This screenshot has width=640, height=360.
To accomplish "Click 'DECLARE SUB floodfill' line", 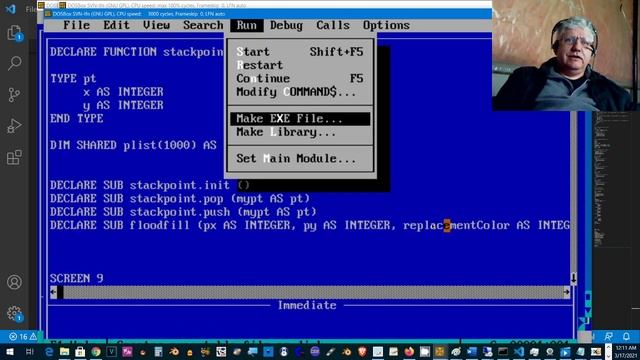I will tap(309, 225).
